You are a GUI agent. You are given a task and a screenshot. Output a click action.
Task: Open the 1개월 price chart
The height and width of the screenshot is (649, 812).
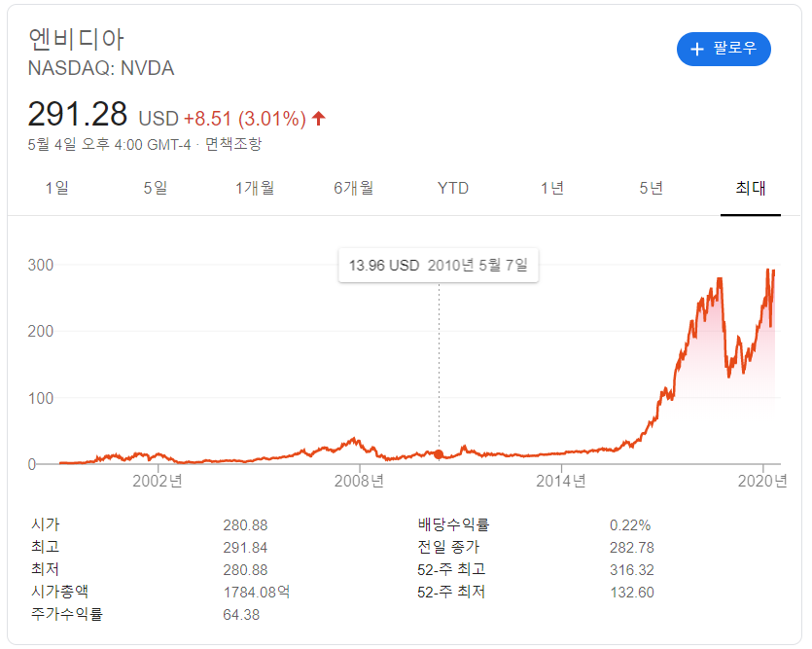click(256, 189)
